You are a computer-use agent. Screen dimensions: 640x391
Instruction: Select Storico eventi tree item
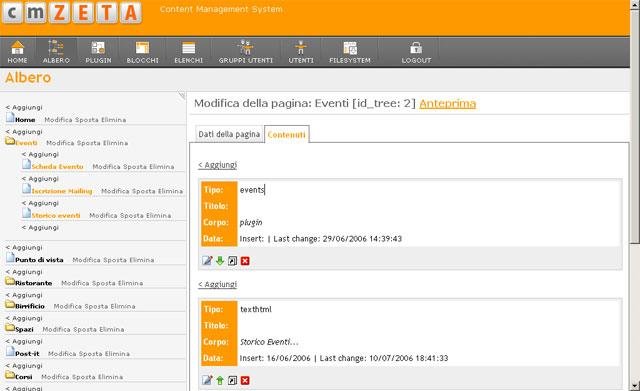click(x=56, y=215)
